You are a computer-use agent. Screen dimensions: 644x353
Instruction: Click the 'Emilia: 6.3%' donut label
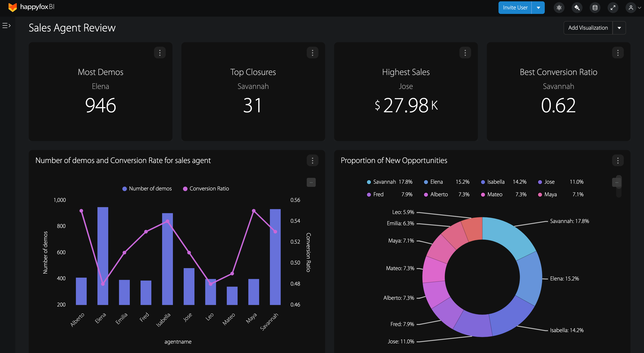click(x=400, y=223)
